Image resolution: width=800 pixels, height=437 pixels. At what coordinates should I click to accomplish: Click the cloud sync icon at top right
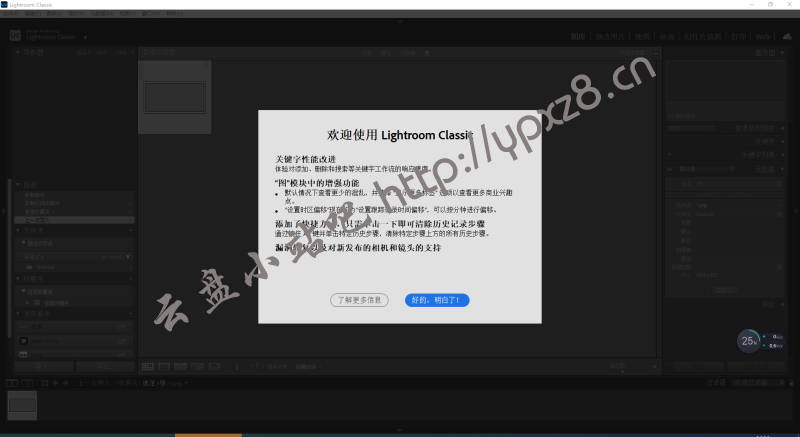click(787, 37)
